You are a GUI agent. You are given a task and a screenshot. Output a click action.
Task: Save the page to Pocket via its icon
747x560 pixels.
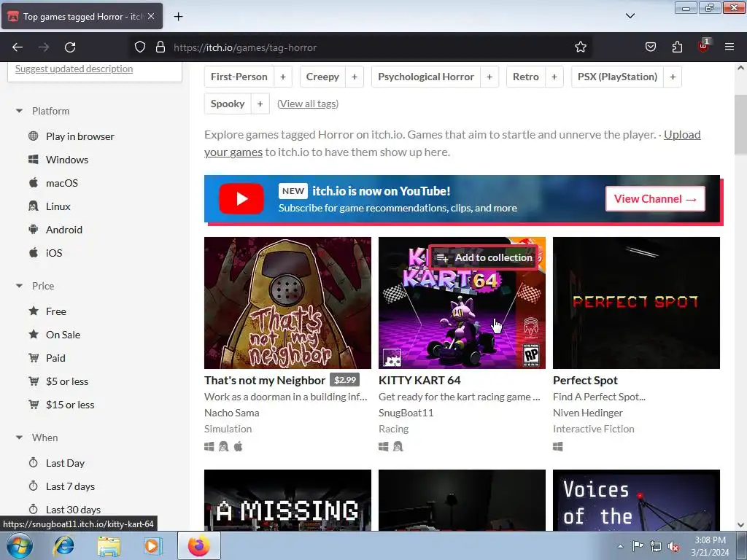point(650,47)
